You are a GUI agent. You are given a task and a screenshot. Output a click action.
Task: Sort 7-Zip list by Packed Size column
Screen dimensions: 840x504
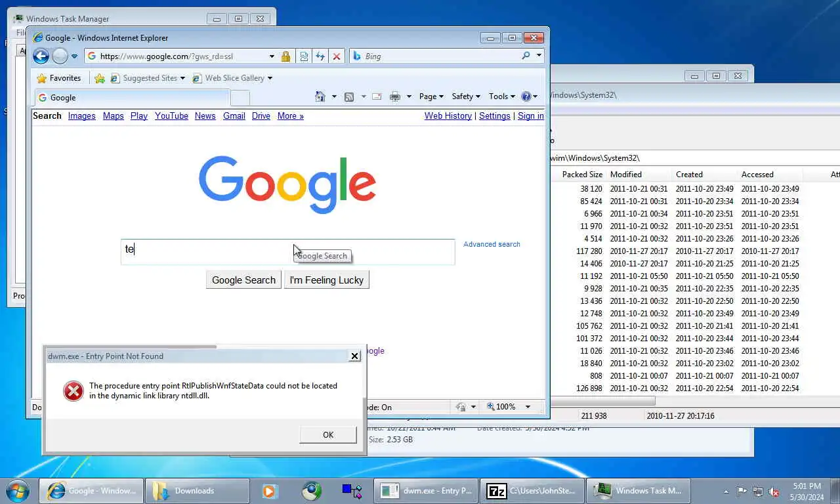tap(582, 175)
